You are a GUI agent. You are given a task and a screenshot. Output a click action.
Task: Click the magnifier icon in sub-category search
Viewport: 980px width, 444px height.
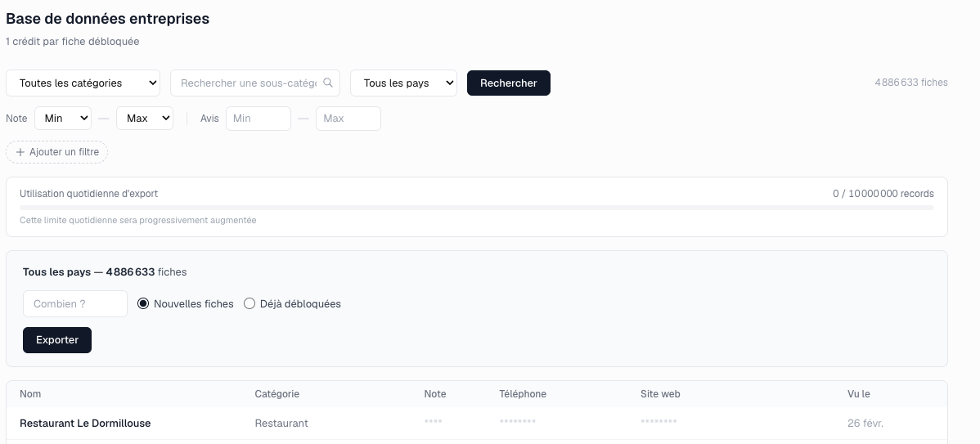[328, 83]
